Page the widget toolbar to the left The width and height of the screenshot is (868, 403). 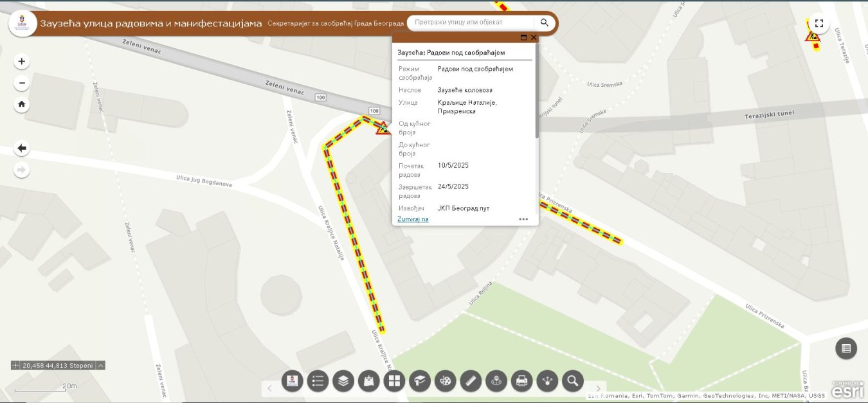[269, 388]
